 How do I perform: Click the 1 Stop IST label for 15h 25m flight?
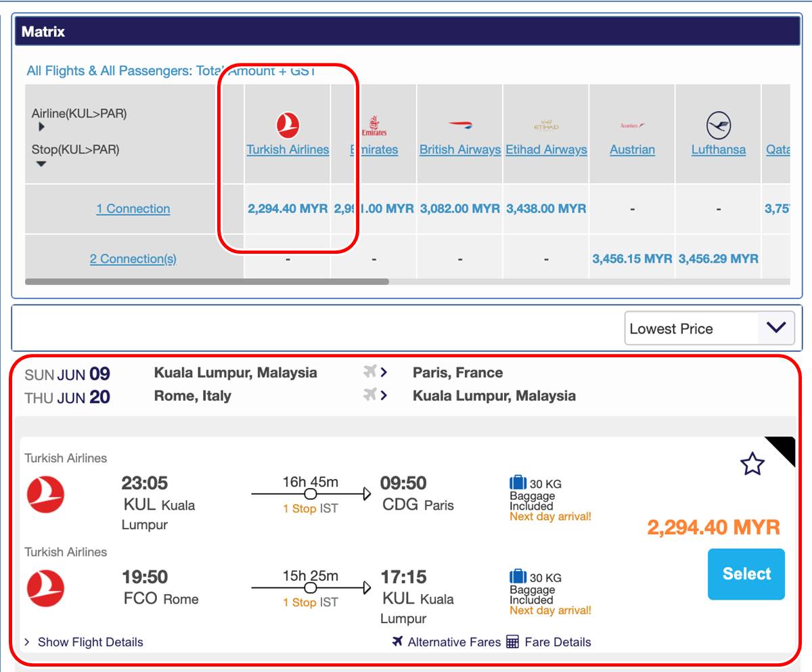(x=311, y=602)
